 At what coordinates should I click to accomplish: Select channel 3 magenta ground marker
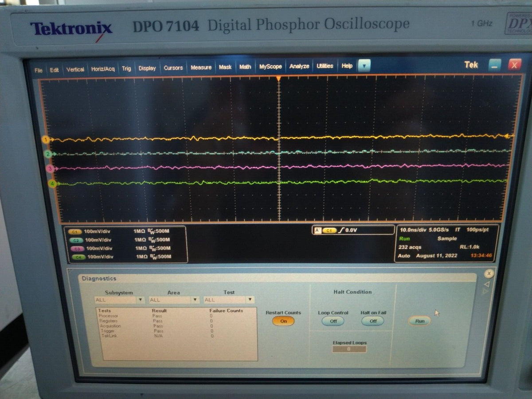click(50, 168)
